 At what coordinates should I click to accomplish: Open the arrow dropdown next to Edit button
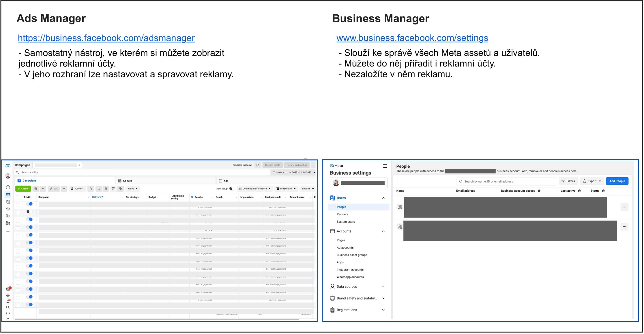64,189
